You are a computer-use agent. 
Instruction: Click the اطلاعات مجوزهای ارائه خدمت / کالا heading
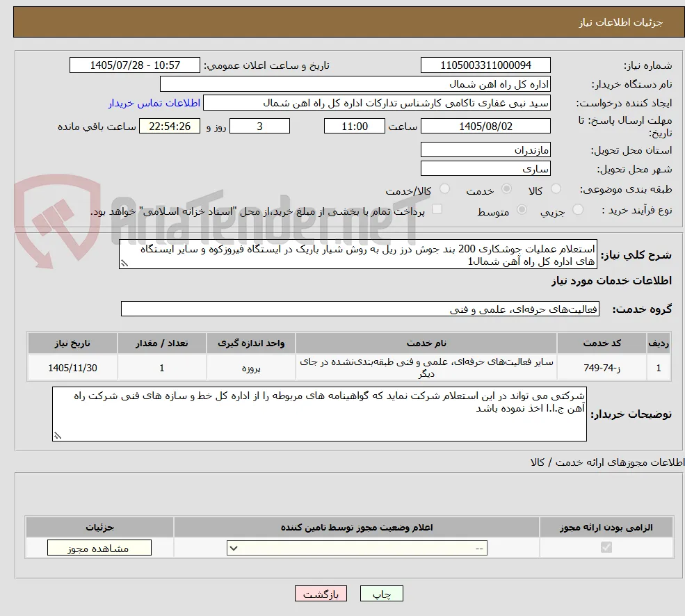click(607, 462)
